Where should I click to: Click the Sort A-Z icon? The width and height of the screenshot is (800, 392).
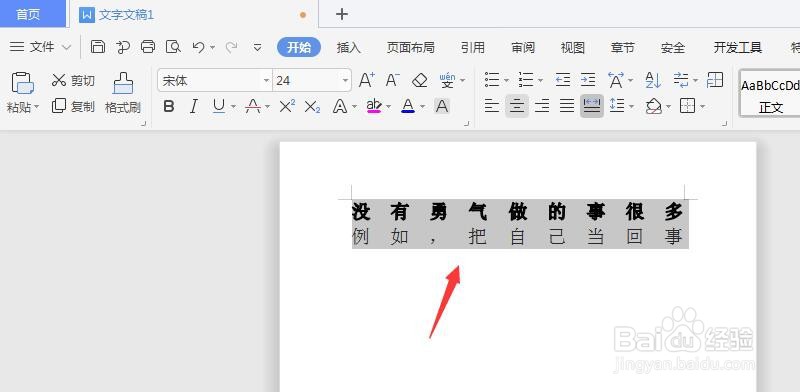tap(653, 80)
